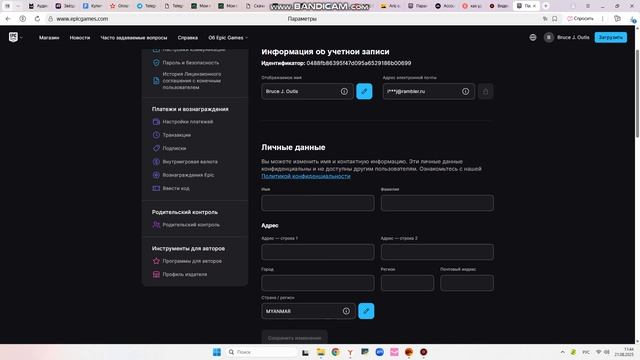Click the Bruce J. Outis account name
Image resolution: width=640 pixels, height=360 pixels.
pos(573,37)
